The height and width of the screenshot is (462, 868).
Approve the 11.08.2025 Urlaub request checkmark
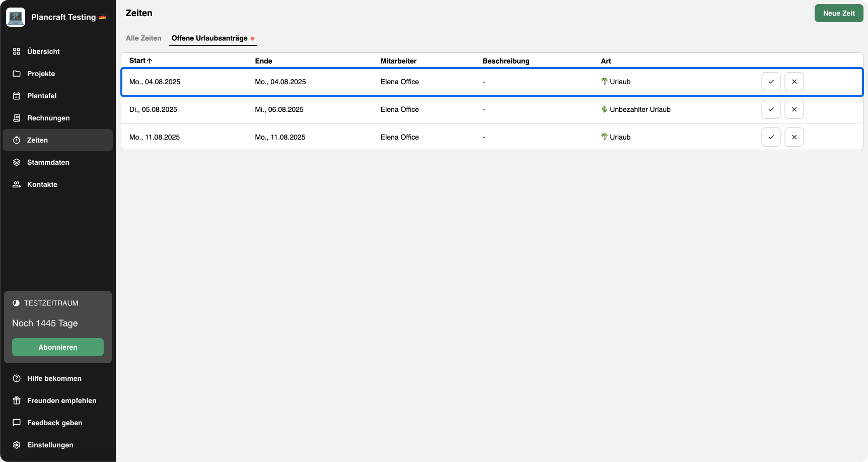click(771, 137)
